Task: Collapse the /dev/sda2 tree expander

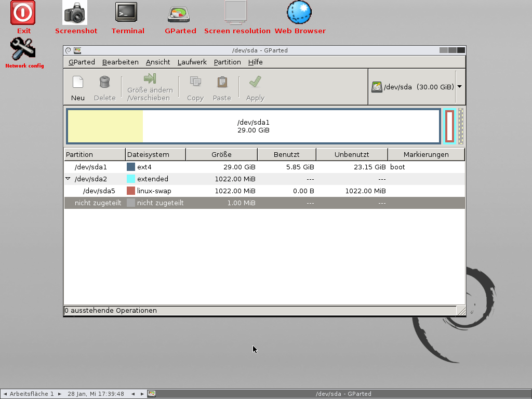Action: 68,179
